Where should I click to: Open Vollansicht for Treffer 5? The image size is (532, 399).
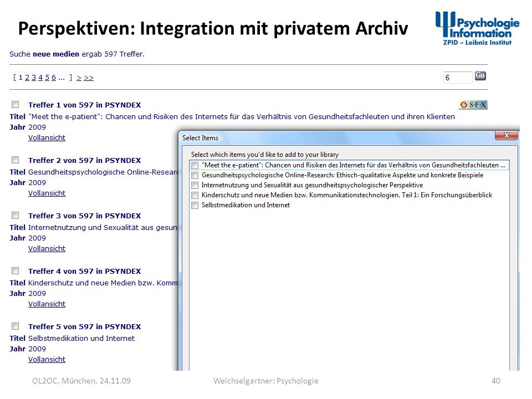click(x=47, y=359)
